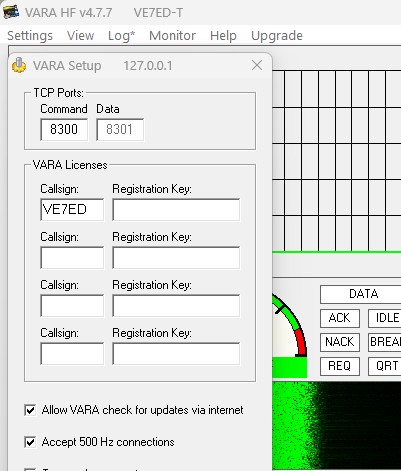Click the red zone of the gauge meter

tap(301, 343)
